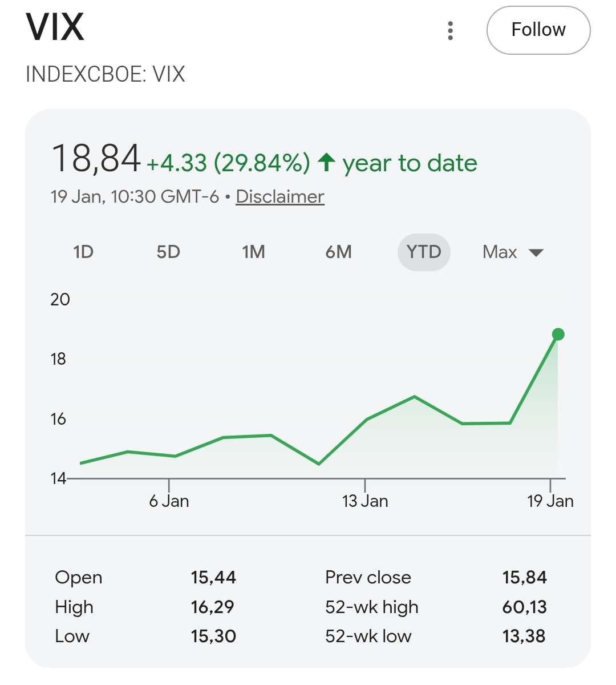The height and width of the screenshot is (685, 616).
Task: Click the green up arrow icon
Action: pos(326,162)
